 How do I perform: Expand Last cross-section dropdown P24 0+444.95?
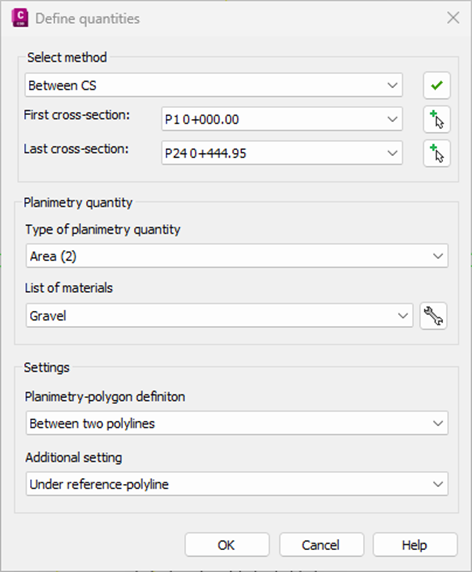coord(282,153)
